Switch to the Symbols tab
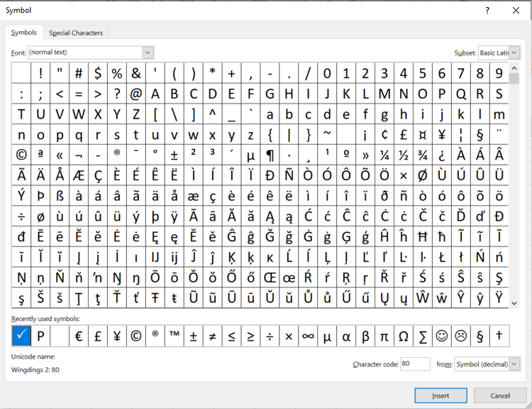This screenshot has height=409, width=532. (x=24, y=33)
